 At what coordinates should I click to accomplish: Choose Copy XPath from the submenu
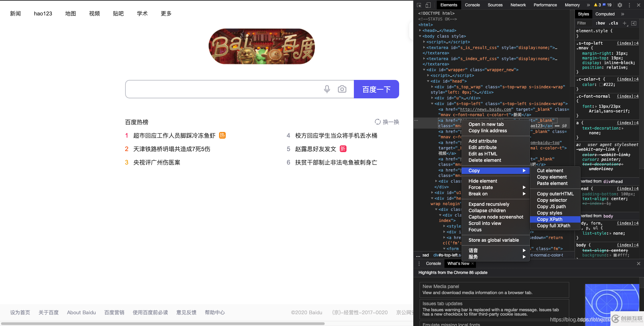click(x=555, y=219)
